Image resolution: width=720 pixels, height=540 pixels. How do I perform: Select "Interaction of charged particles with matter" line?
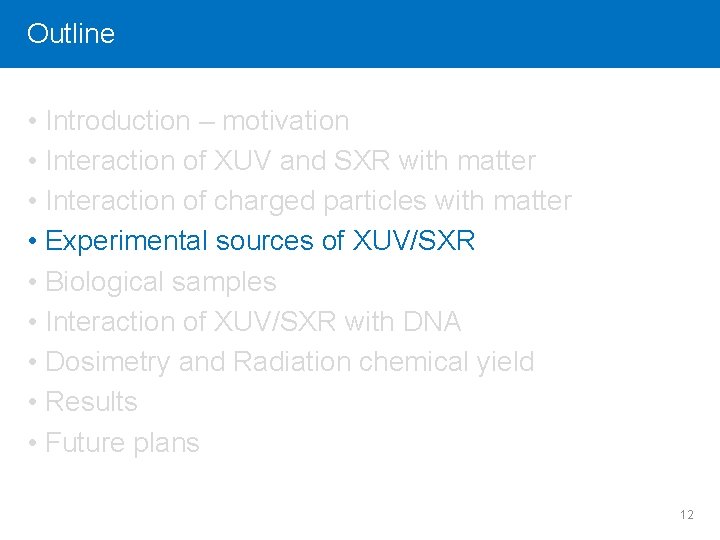click(308, 201)
